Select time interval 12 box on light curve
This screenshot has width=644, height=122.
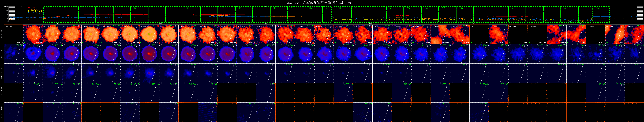coord(244,14)
